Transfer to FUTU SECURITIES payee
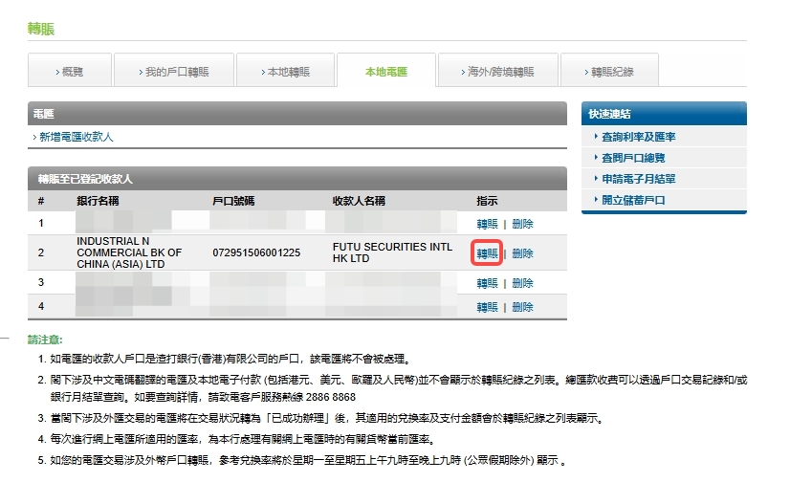The width and height of the screenshot is (812, 504). 487,253
